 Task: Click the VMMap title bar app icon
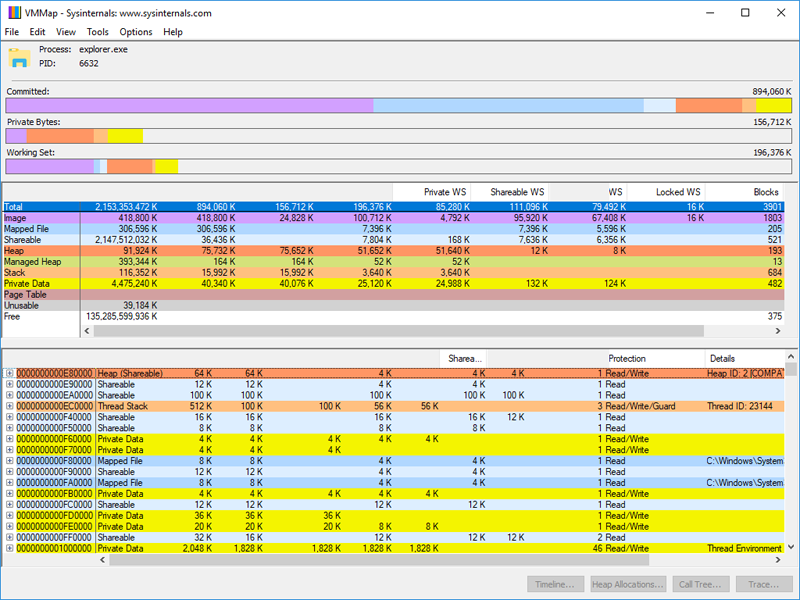tap(13, 13)
